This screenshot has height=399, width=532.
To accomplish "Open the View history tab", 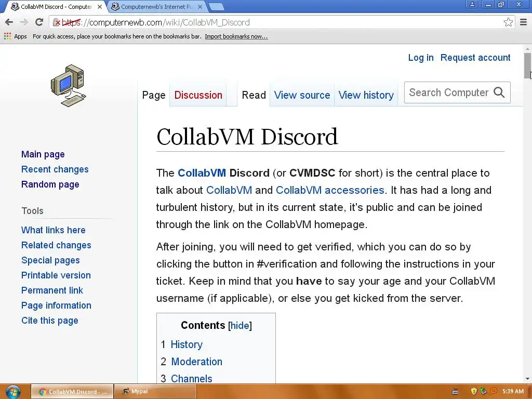I will pos(366,95).
